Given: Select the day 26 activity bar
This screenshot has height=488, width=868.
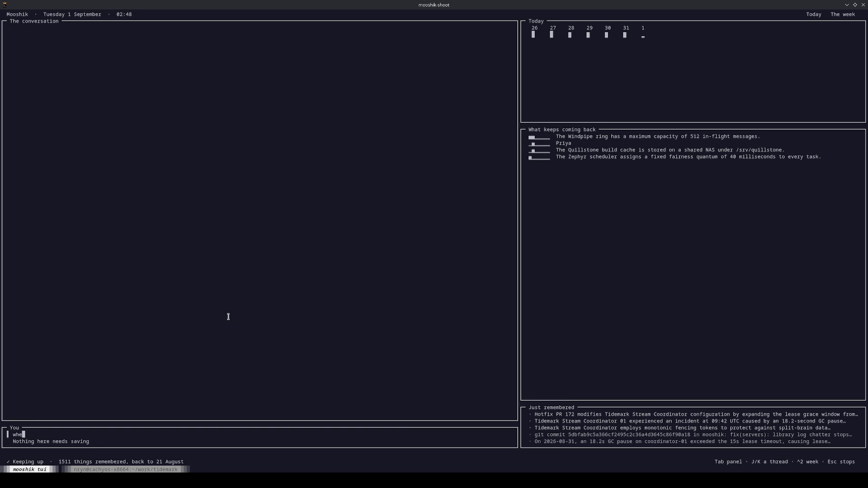Looking at the screenshot, I should pyautogui.click(x=533, y=35).
